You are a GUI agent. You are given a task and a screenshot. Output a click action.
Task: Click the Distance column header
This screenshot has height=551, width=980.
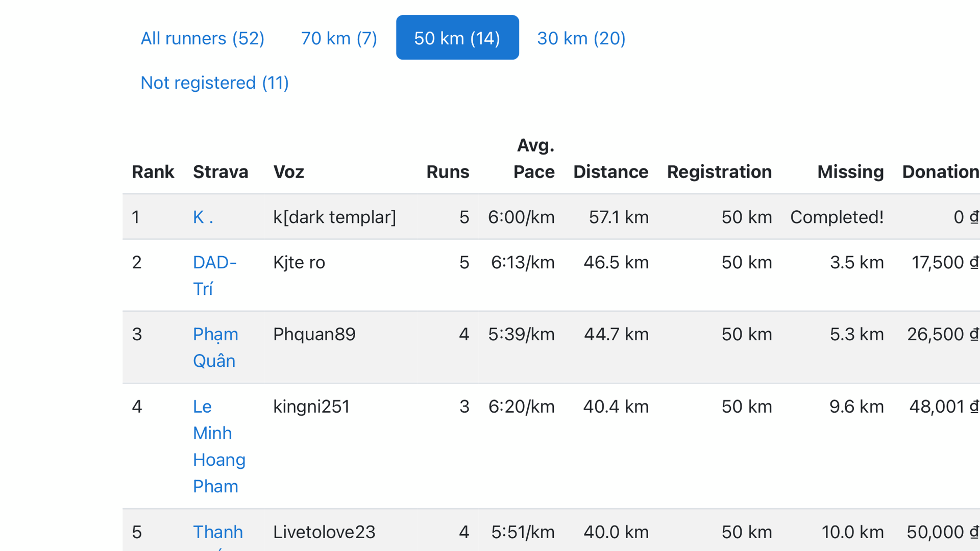pyautogui.click(x=611, y=172)
